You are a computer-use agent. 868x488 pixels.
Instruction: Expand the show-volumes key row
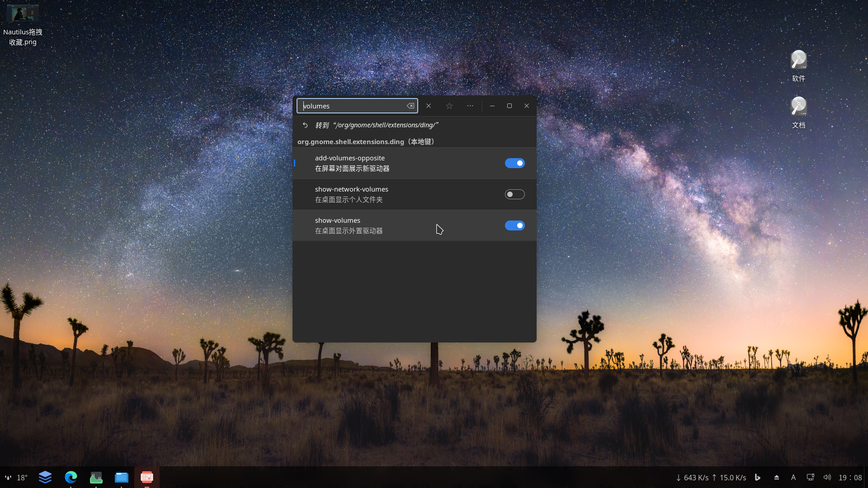click(x=384, y=225)
